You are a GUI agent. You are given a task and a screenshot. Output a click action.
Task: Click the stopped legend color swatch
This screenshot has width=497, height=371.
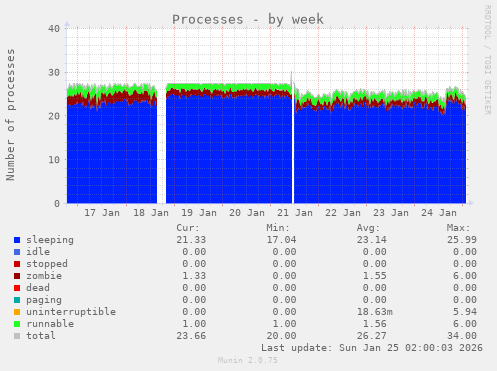[17, 264]
